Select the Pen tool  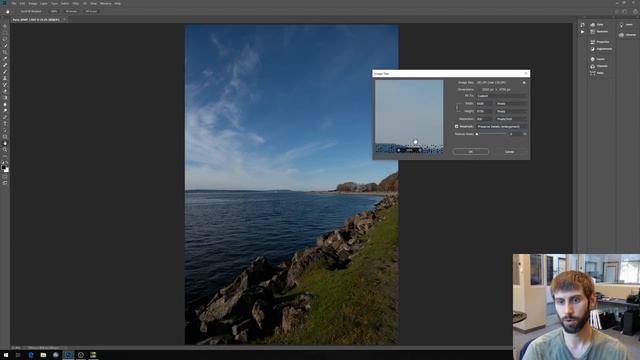pos(5,117)
